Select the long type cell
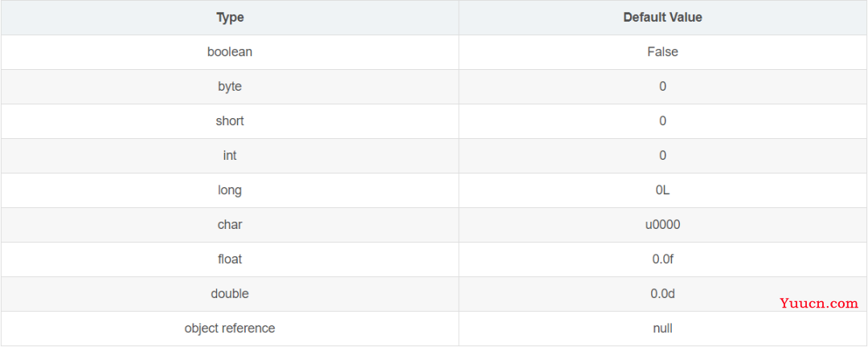This screenshot has width=868, height=347. pyautogui.click(x=230, y=190)
